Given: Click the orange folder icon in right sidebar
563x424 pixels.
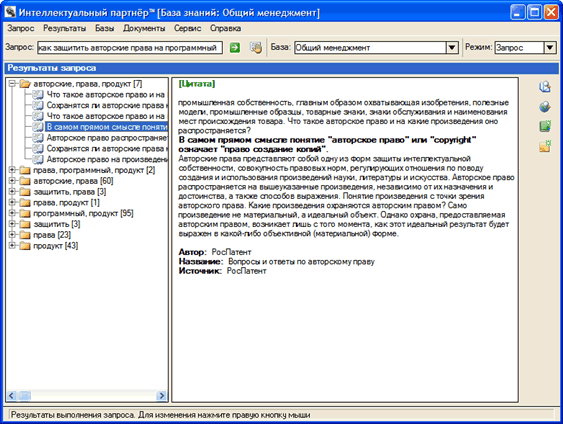Looking at the screenshot, I should click(545, 146).
